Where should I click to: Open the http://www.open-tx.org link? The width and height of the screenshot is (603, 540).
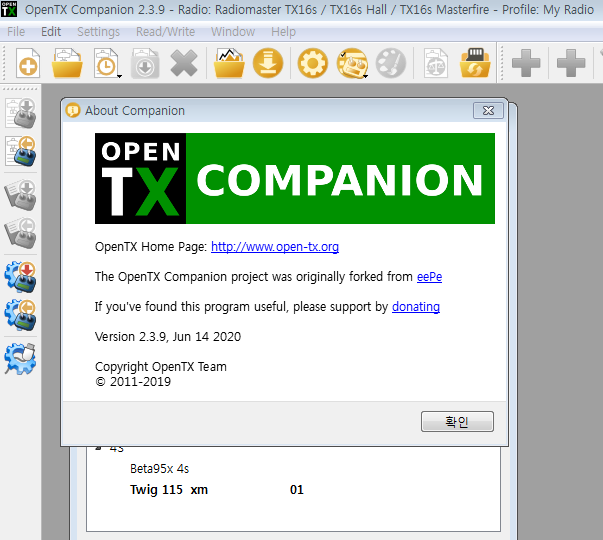pyautogui.click(x=275, y=247)
